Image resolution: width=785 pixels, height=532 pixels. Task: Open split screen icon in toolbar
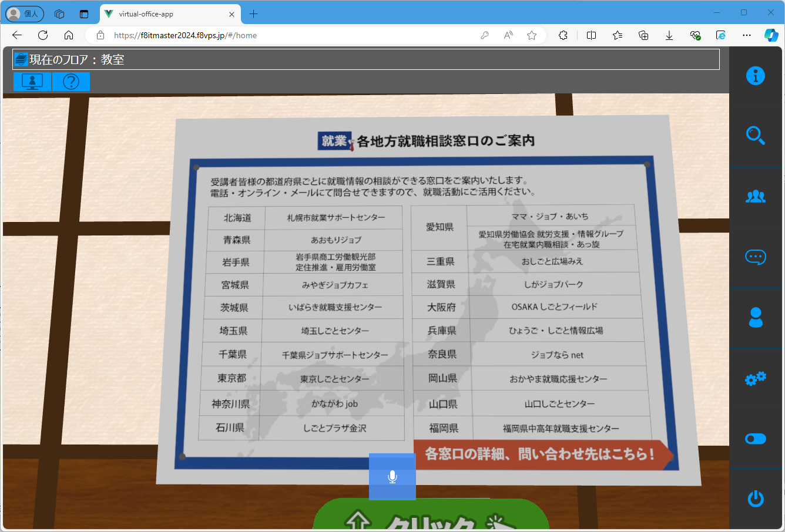[592, 35]
